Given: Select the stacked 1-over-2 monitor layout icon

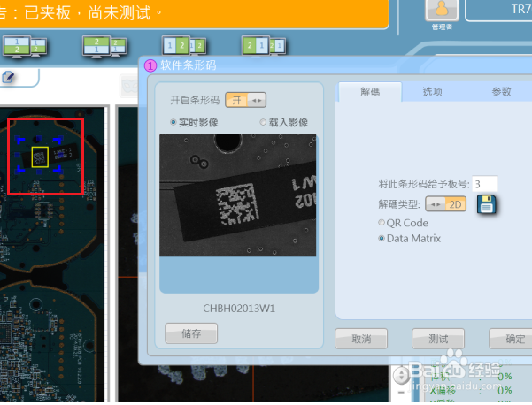Looking at the screenshot, I should (x=25, y=47).
